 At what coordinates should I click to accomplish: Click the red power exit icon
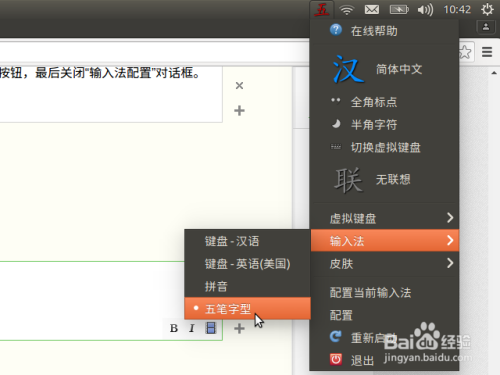[336, 359]
